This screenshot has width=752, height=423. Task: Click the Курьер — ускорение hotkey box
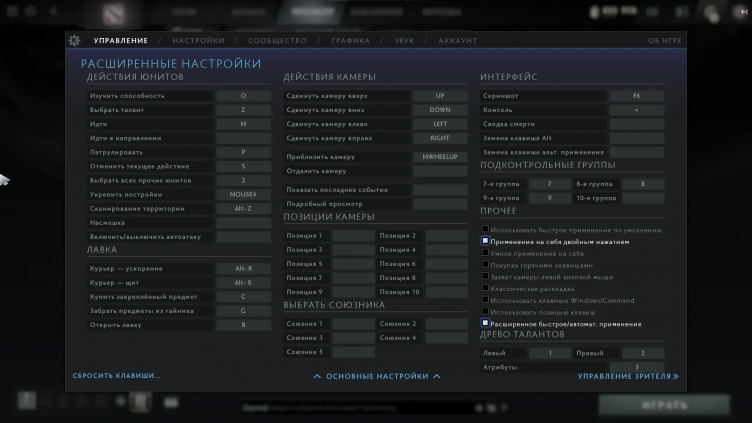click(x=243, y=269)
